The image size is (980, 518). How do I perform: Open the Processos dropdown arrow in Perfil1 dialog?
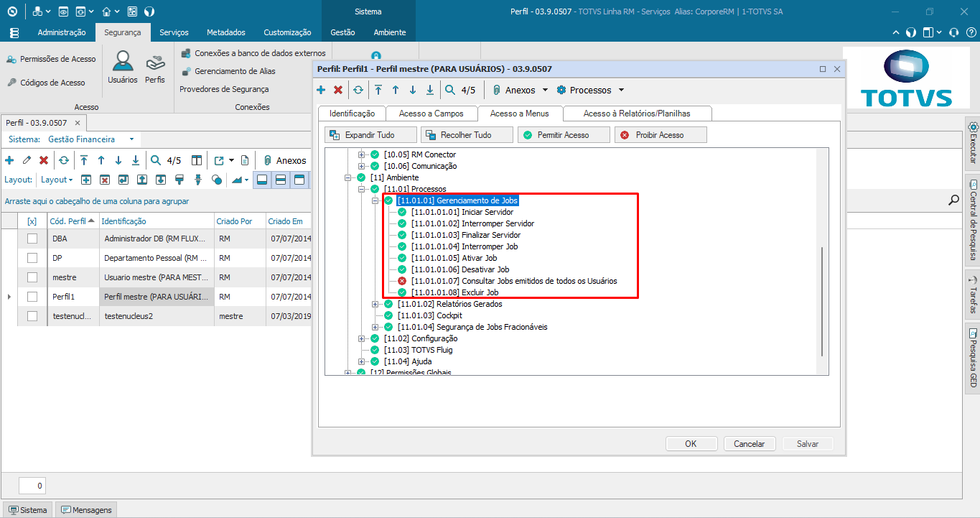(x=621, y=91)
